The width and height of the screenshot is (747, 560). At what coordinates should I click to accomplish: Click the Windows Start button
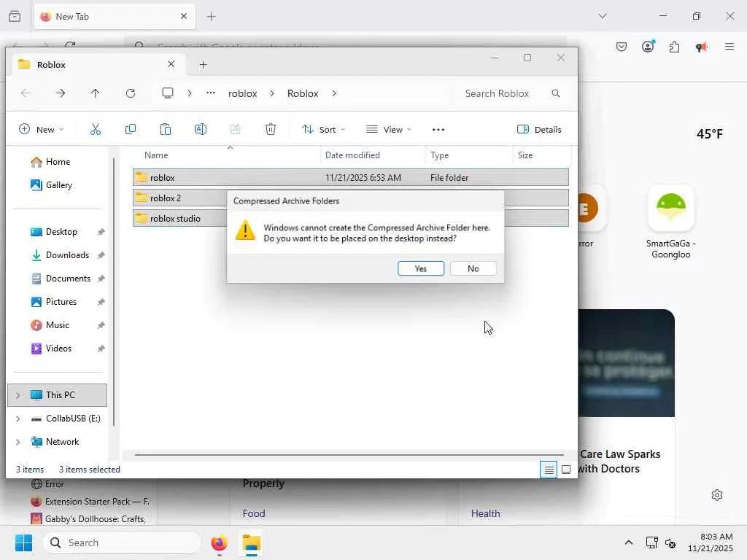pos(24,542)
